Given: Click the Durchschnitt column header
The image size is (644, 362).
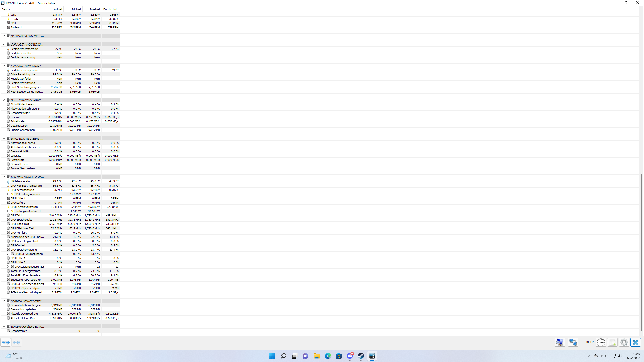Looking at the screenshot, I should (x=111, y=9).
